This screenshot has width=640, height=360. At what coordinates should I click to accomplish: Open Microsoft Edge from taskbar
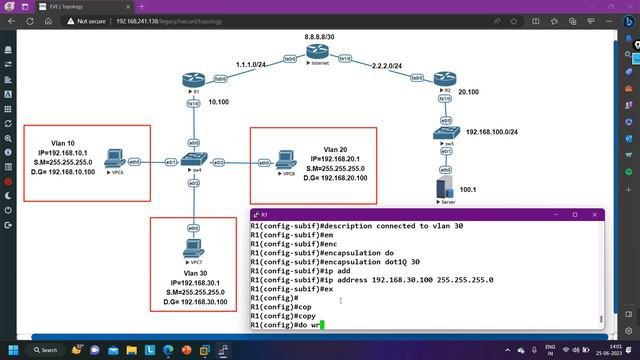tap(168, 350)
